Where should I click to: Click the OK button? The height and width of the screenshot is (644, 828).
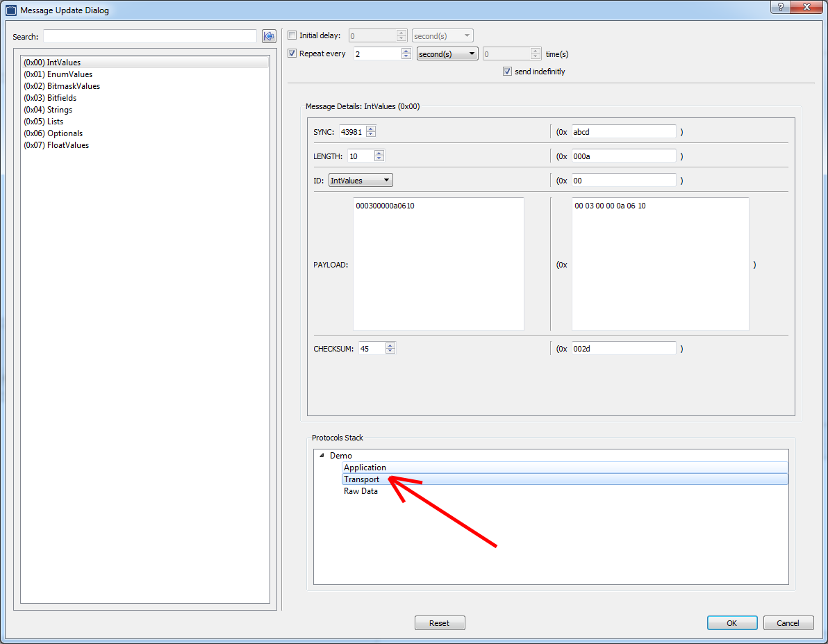[x=731, y=623]
